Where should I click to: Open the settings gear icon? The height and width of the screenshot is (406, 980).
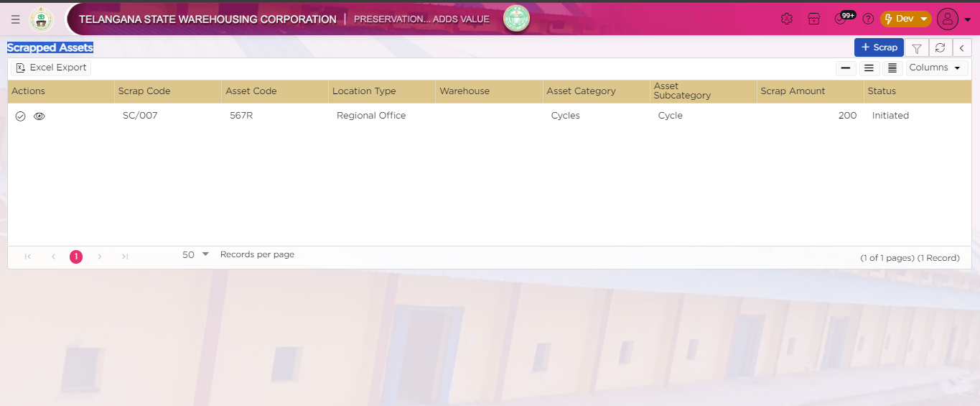[x=787, y=19]
